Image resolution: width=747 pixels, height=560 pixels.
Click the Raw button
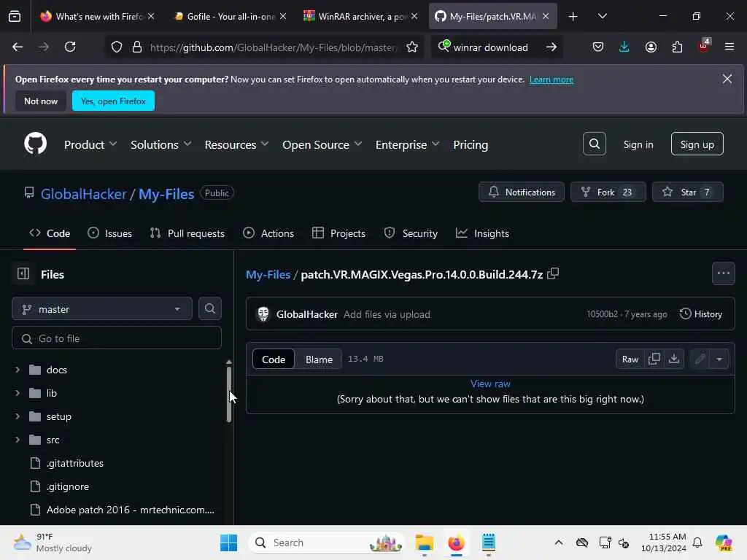[x=630, y=359]
